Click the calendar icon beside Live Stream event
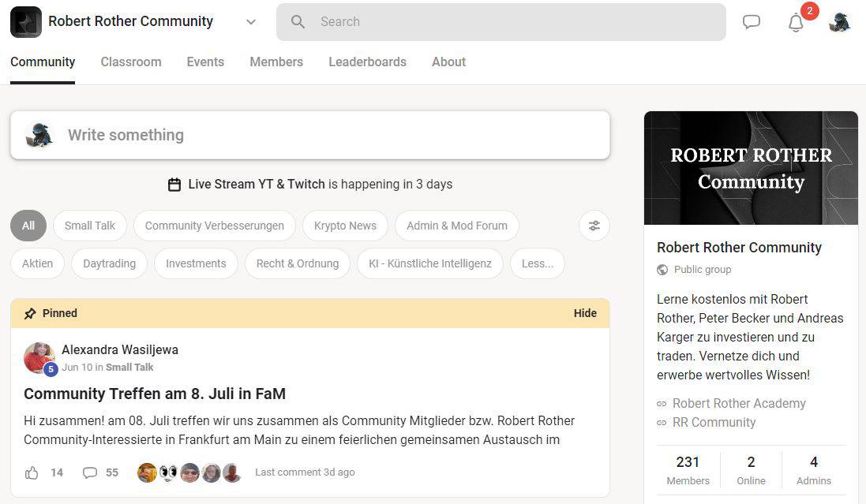Image resolution: width=866 pixels, height=504 pixels. 174,184
